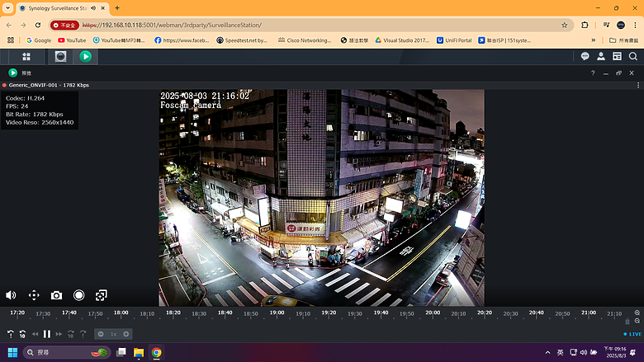644x362 pixels.
Task: Bookmark this page with star icon
Action: [564, 25]
